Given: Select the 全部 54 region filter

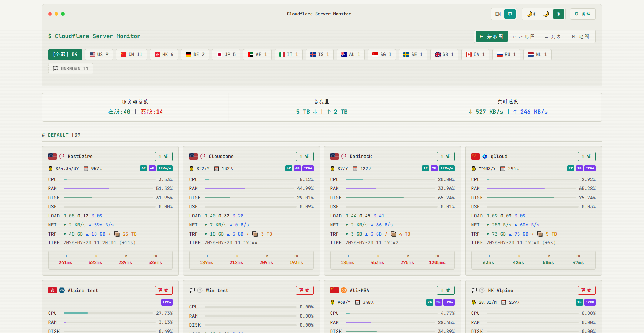Looking at the screenshot, I should [x=65, y=55].
